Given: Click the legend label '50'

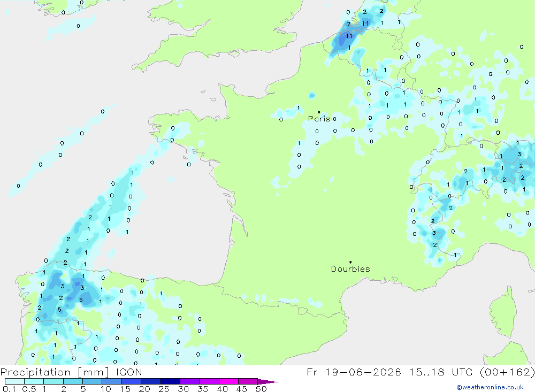Looking at the screenshot, I should tap(261, 389).
